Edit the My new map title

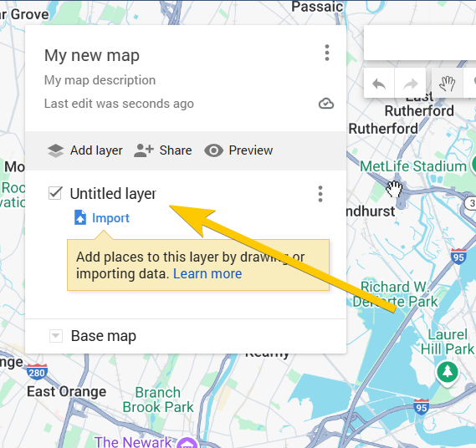(92, 56)
